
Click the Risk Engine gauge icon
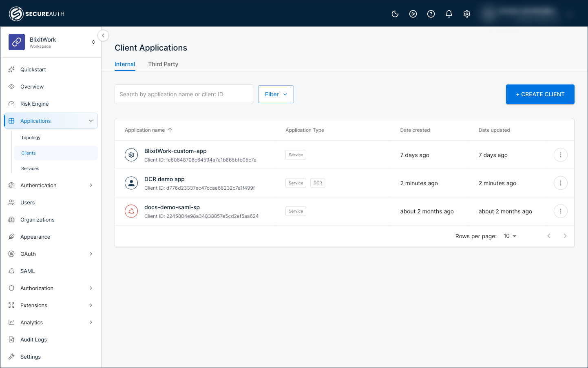pyautogui.click(x=11, y=104)
